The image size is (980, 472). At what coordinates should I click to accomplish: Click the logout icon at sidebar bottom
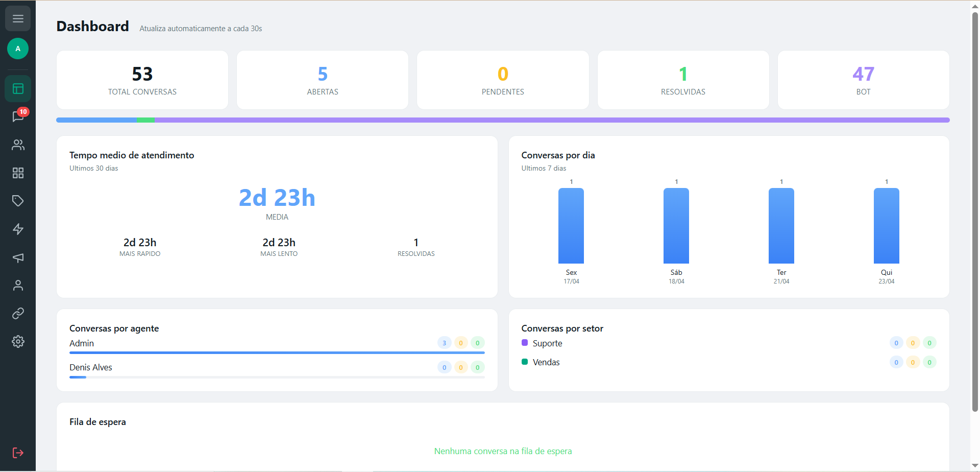(x=18, y=453)
